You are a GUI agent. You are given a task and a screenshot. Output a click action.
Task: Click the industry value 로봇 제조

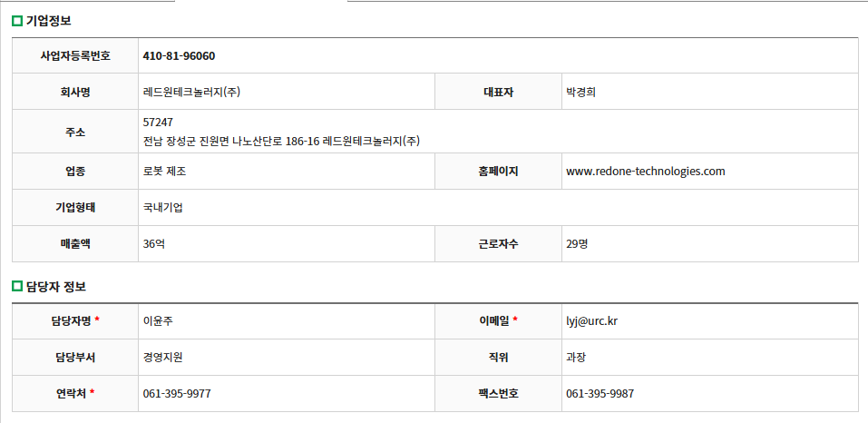pos(164,172)
